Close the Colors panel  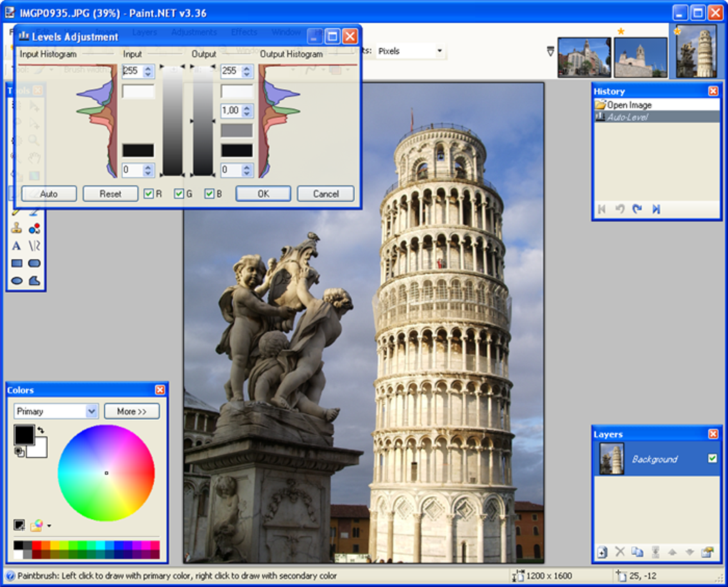coord(160,390)
